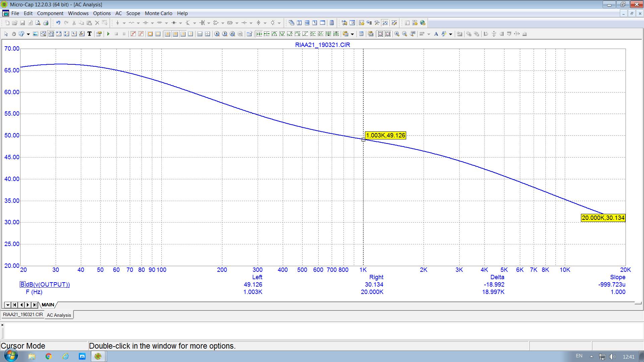Go to the next page arrow button
This screenshot has height=362, width=644.
point(28,305)
